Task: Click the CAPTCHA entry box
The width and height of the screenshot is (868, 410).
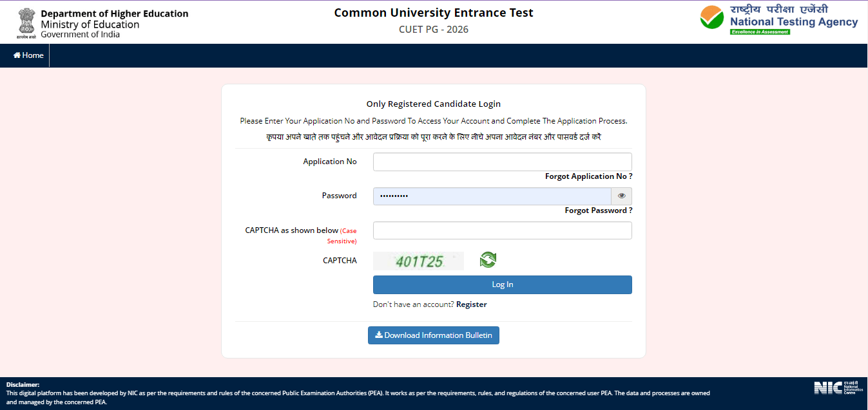Action: click(502, 230)
